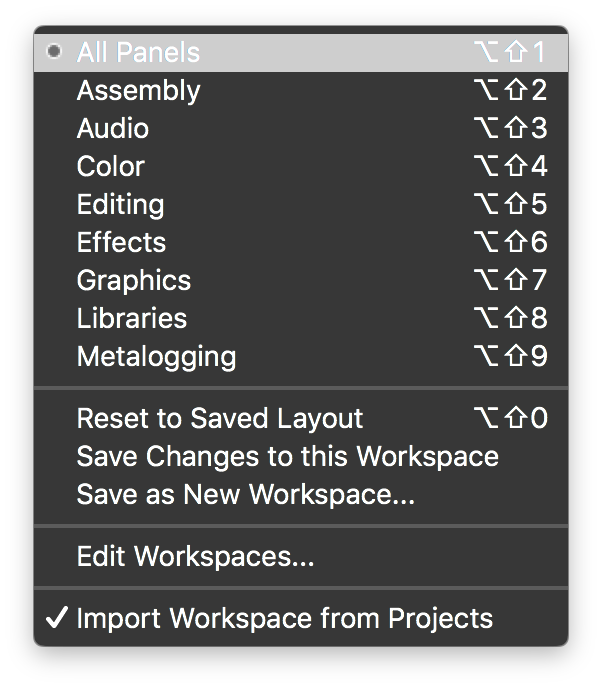Open the Libraries workspace
The image size is (602, 688).
132,319
